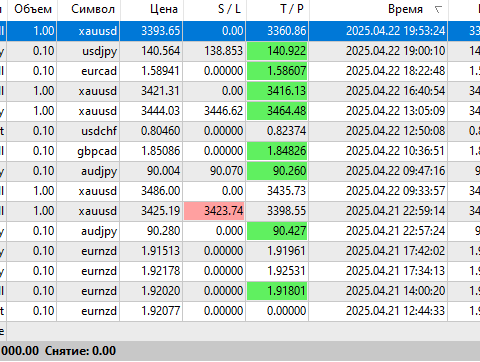
Task: Click S/L value 90.070
Action: pos(226,171)
